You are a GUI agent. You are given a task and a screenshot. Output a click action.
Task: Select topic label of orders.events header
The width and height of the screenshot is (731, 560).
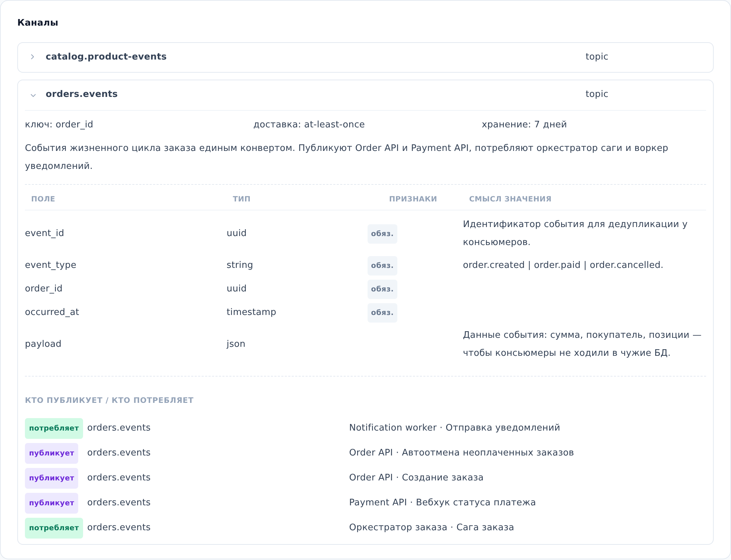[597, 94]
